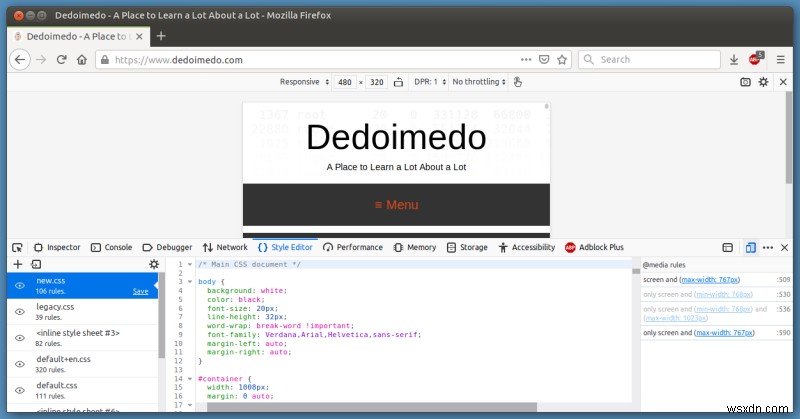Open the DPR selector dropdown

click(x=430, y=82)
